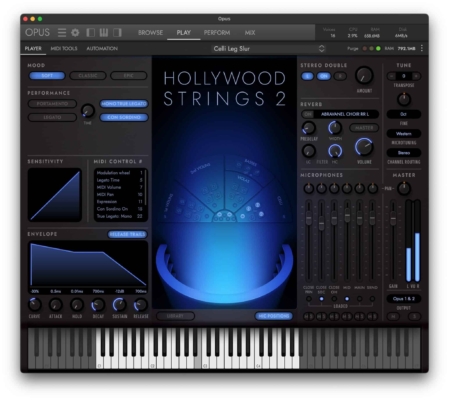Image resolution: width=449 pixels, height=400 pixels.
Task: Open the Fine tune value field
Action: point(404,114)
